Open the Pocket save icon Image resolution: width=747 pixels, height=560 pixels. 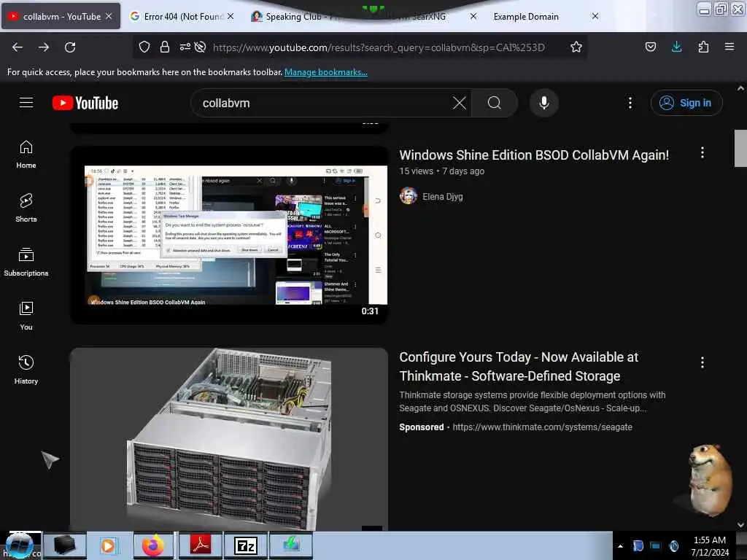pos(650,47)
